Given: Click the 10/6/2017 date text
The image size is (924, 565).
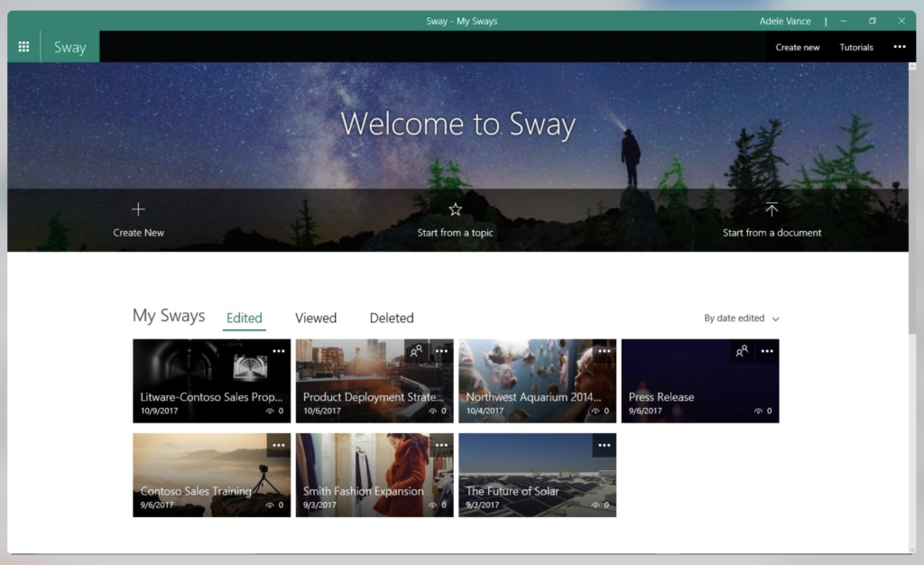Looking at the screenshot, I should point(322,411).
